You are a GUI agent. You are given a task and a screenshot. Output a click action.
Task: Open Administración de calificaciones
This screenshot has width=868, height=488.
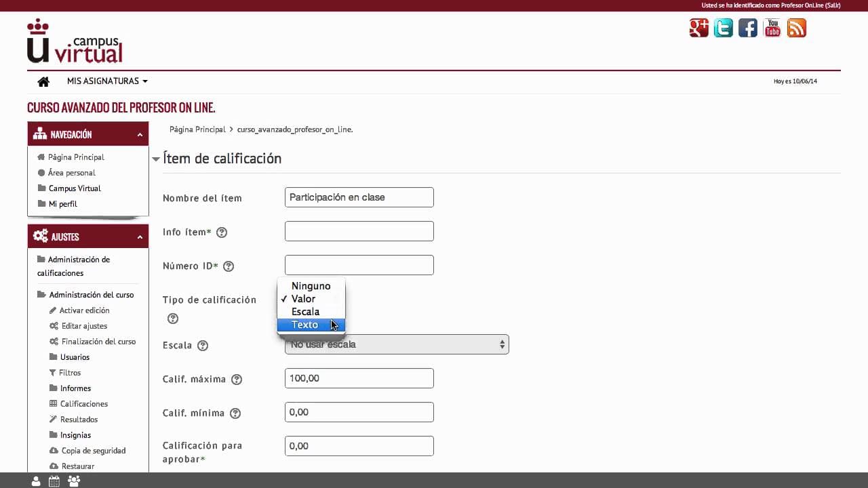(x=74, y=266)
